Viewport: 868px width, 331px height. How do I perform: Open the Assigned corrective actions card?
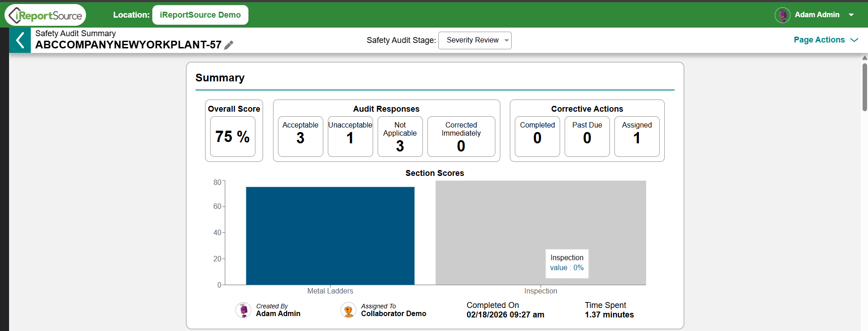(637, 137)
